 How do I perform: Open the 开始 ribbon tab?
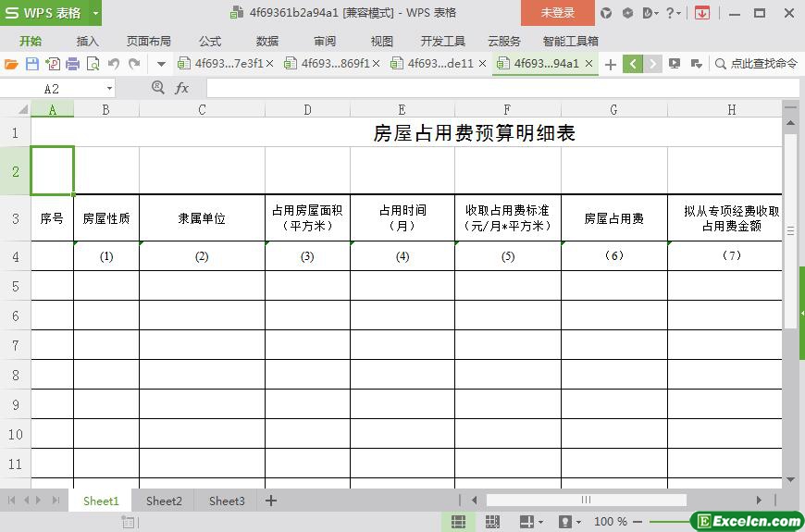[x=31, y=41]
